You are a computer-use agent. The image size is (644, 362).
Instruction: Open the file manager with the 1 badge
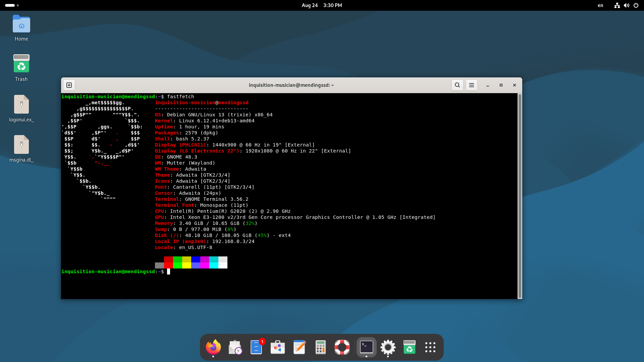257,347
